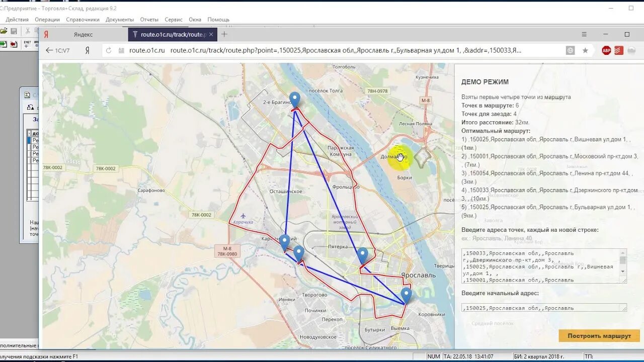Click 'Точек в маршруте: 6' text

point(490,106)
